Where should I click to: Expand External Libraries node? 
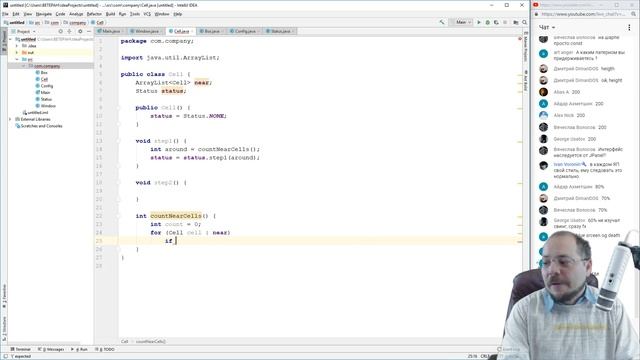point(10,119)
